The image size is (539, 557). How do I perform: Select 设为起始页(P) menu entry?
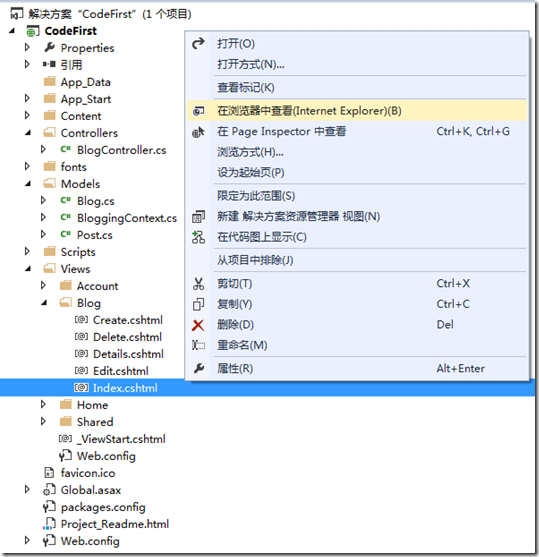tap(251, 173)
